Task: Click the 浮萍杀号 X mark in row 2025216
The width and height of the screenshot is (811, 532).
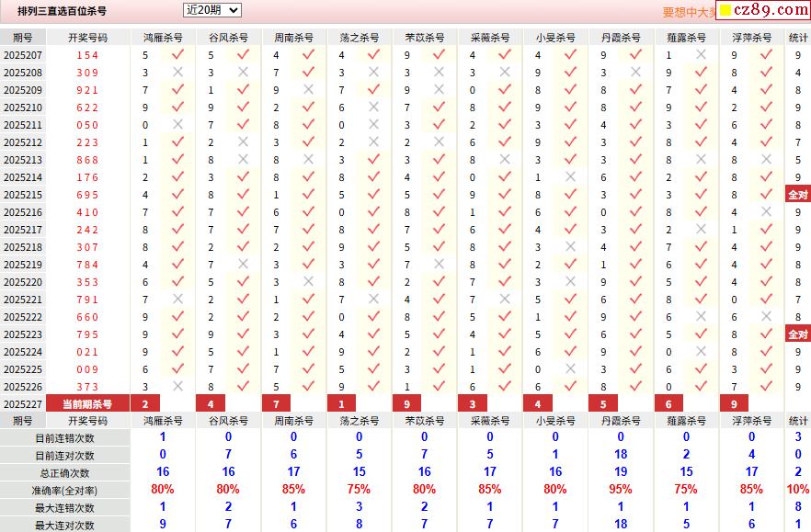Action: 767,211
